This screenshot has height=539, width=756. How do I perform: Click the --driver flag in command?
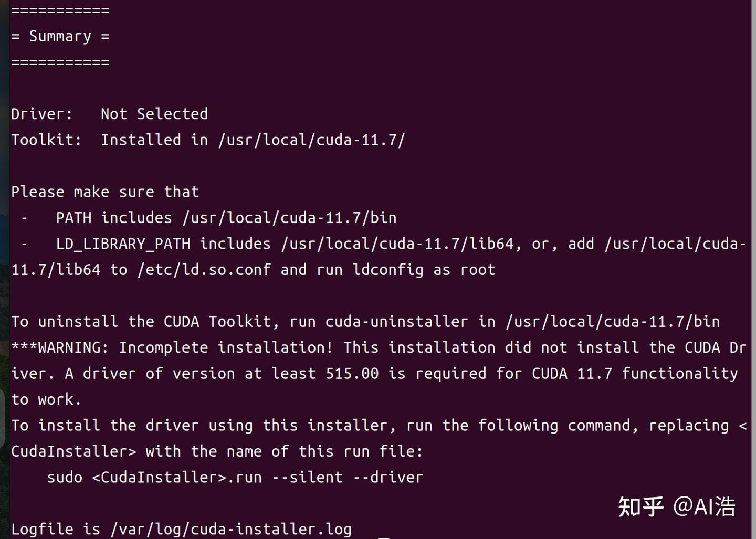pyautogui.click(x=387, y=478)
